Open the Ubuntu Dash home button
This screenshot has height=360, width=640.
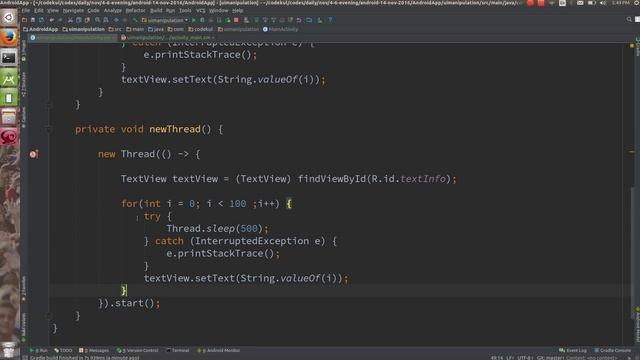[9, 17]
